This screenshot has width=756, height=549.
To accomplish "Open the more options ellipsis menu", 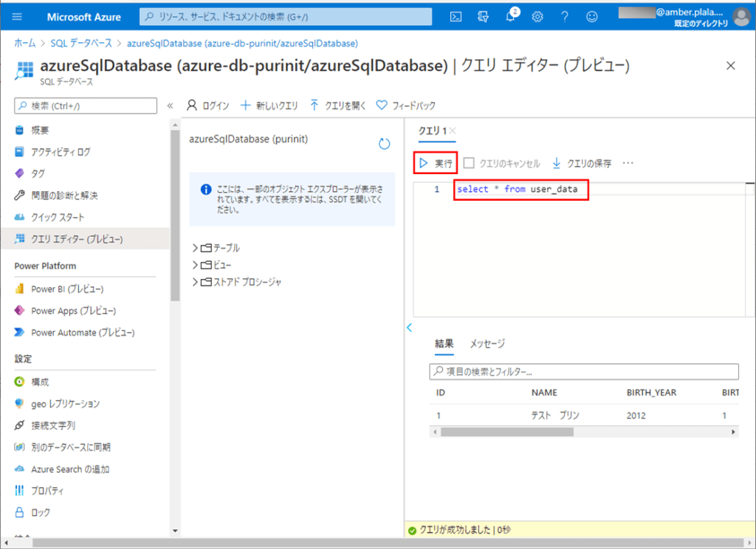I will (x=628, y=163).
